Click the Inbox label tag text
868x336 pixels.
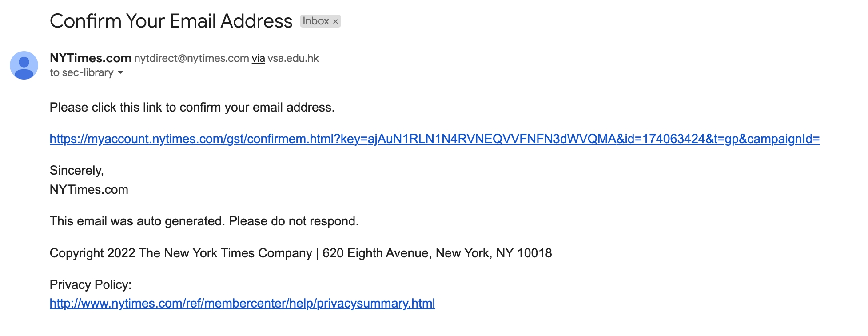[x=315, y=21]
